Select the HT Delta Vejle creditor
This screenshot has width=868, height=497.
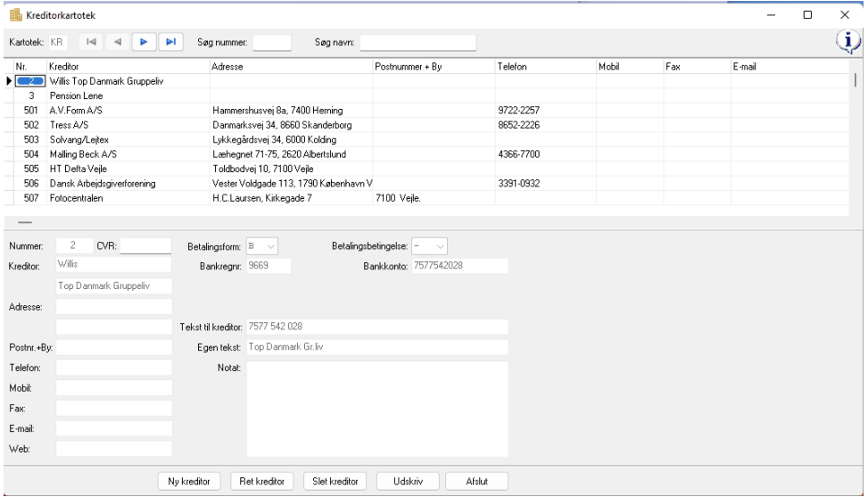(426, 169)
